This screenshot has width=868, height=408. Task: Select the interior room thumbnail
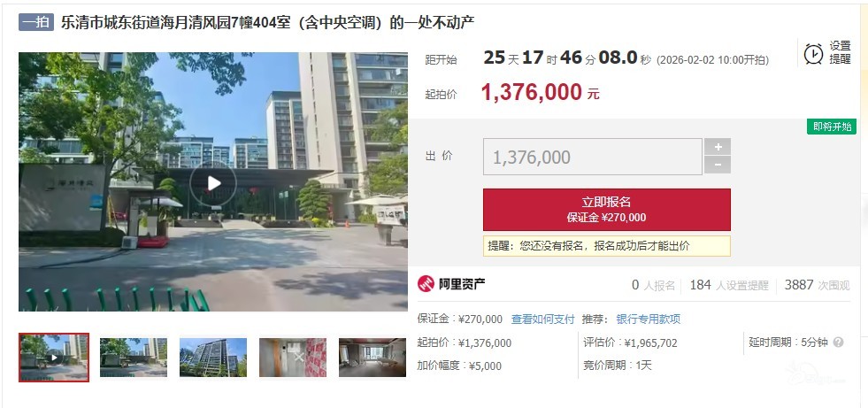coord(373,358)
